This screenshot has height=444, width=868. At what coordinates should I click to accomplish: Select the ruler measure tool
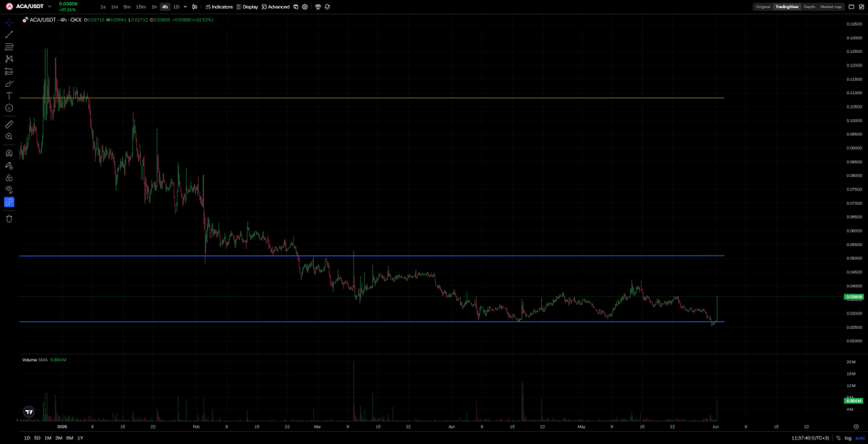9,124
